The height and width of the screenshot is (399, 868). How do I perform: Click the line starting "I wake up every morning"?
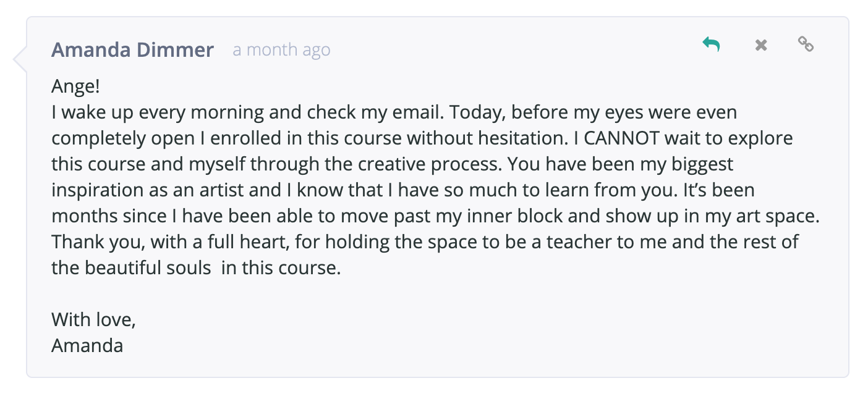pos(394,113)
